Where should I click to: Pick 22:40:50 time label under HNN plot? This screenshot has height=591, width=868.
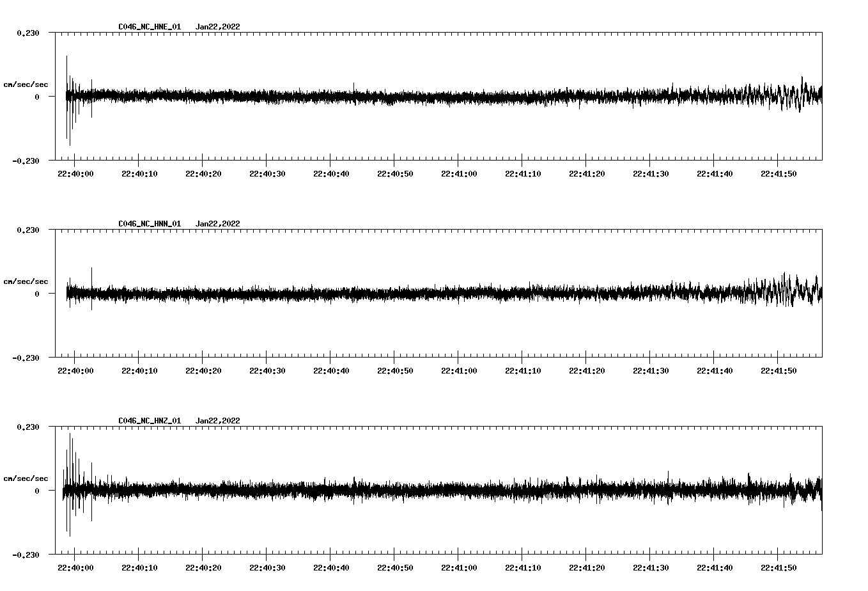395,371
